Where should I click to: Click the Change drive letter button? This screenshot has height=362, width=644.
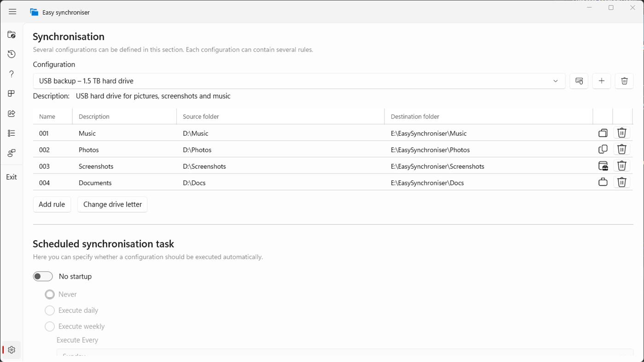(112, 204)
